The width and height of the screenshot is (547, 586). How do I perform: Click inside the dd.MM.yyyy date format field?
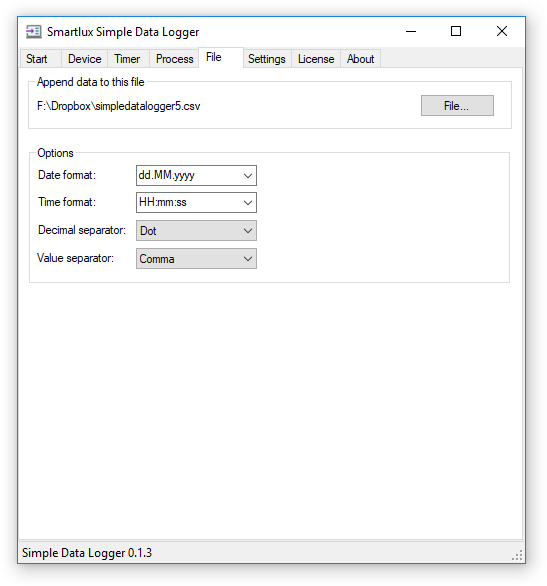click(188, 176)
